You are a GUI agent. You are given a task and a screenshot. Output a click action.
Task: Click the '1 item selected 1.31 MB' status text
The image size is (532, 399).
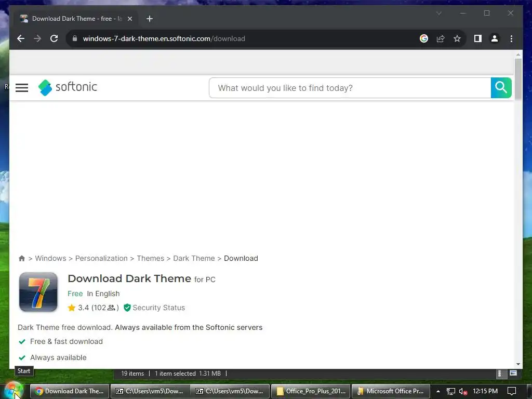188,374
